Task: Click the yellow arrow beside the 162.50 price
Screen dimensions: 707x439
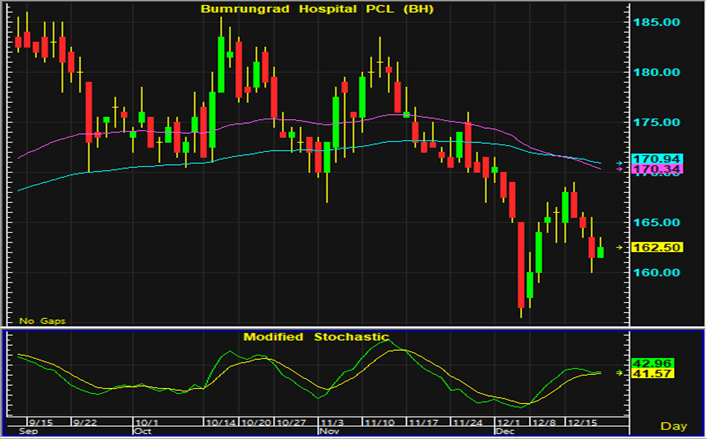Action: (621, 246)
